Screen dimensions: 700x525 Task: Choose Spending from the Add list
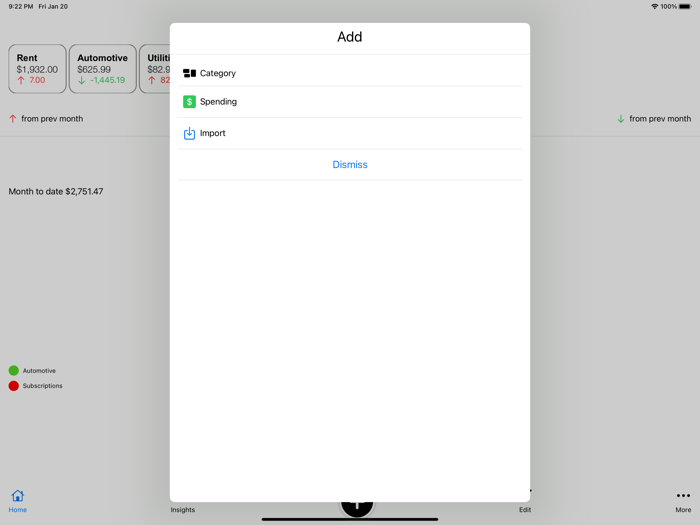[x=350, y=102]
